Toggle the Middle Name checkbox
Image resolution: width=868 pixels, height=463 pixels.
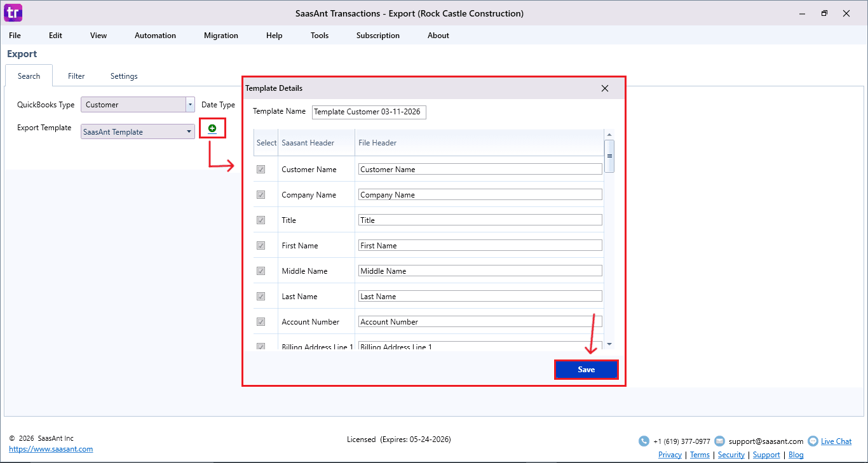261,271
